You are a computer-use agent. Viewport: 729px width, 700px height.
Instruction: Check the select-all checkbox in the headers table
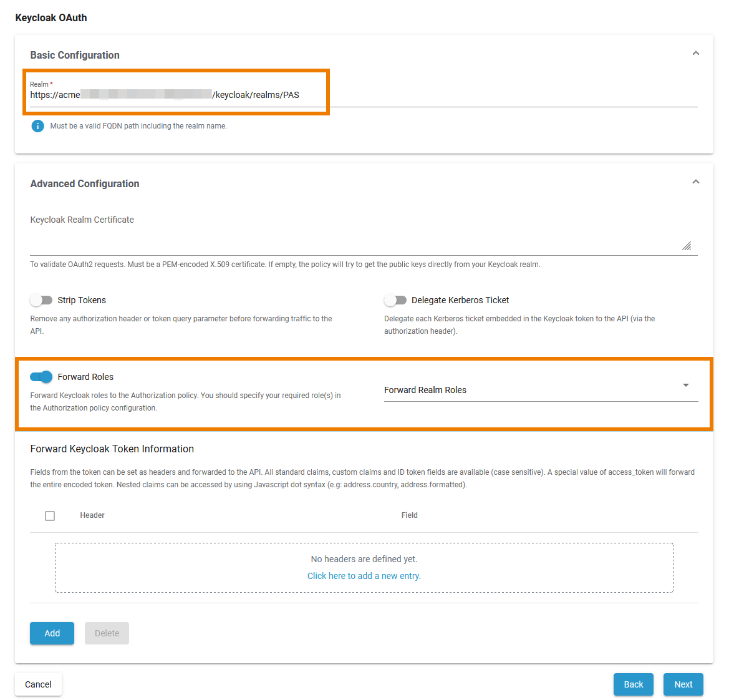50,515
